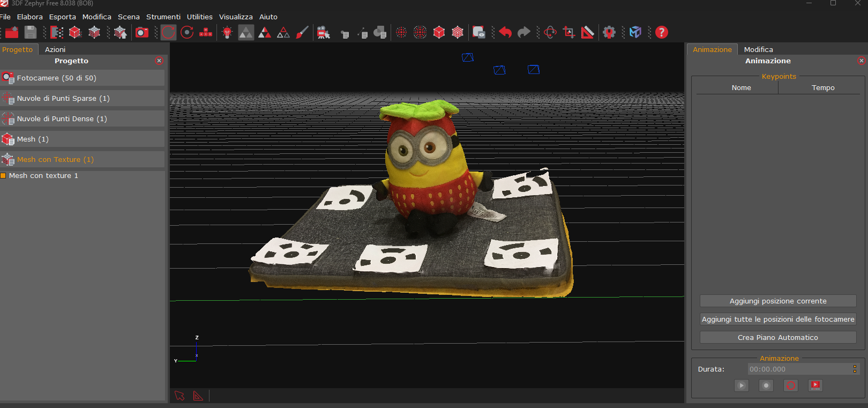Open the Scena menu
Screen dimensions: 868x408
pos(129,17)
